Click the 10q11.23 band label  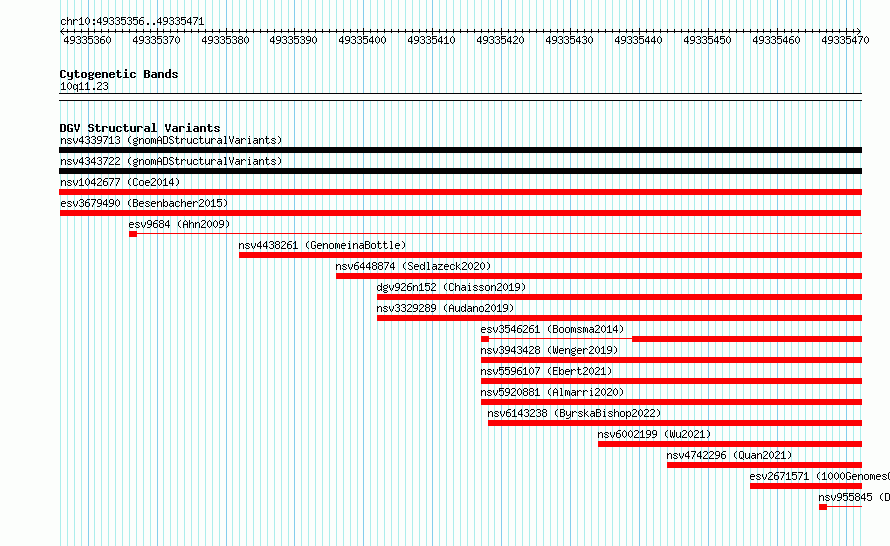pos(84,86)
